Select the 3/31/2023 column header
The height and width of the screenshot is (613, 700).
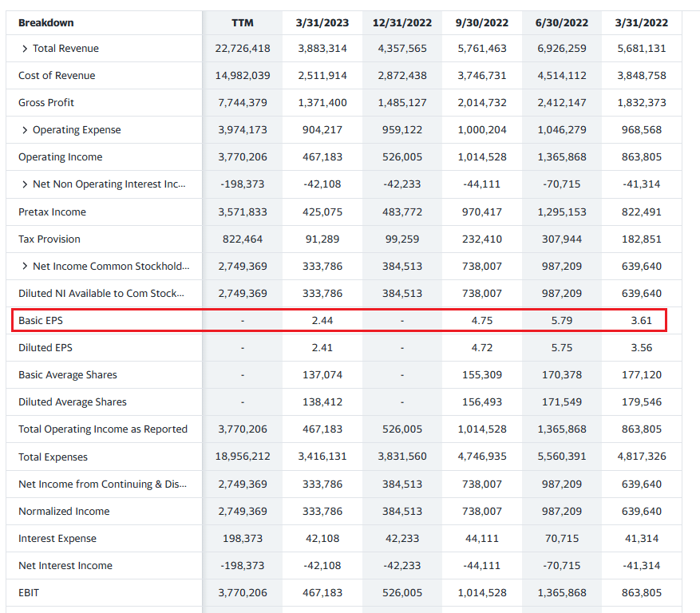322,23
